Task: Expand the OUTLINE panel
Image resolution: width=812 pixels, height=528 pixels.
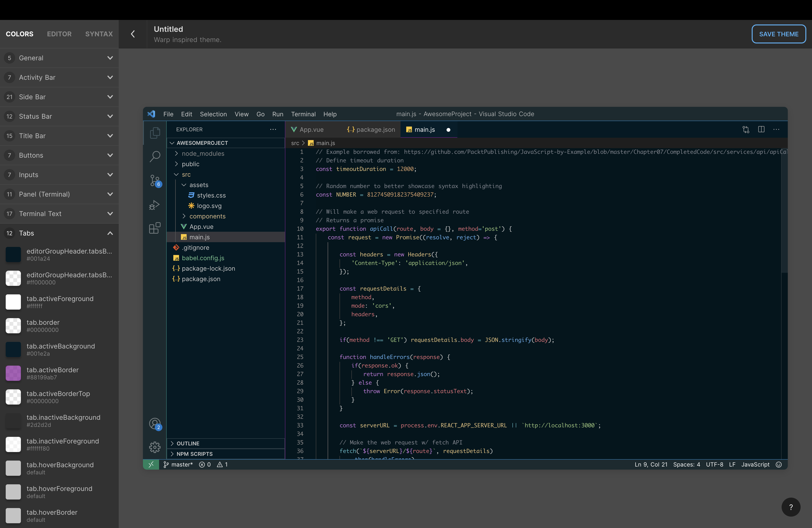Action: tap(188, 443)
